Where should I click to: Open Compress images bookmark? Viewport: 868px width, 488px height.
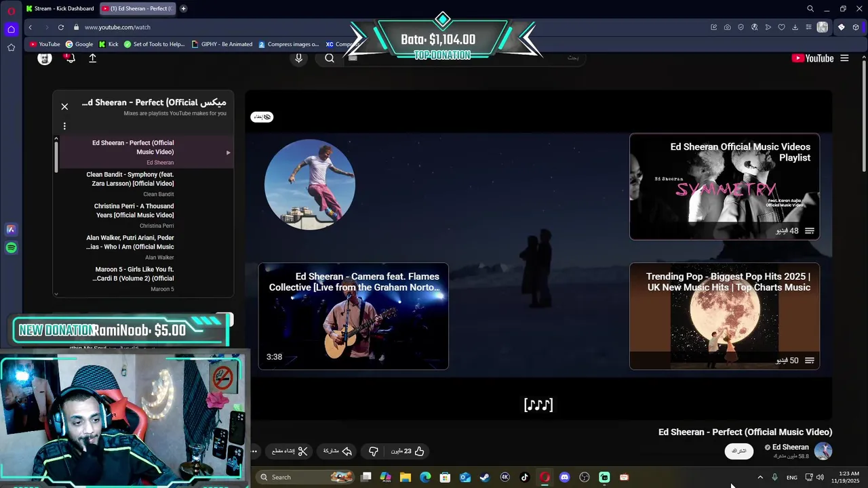pos(288,44)
